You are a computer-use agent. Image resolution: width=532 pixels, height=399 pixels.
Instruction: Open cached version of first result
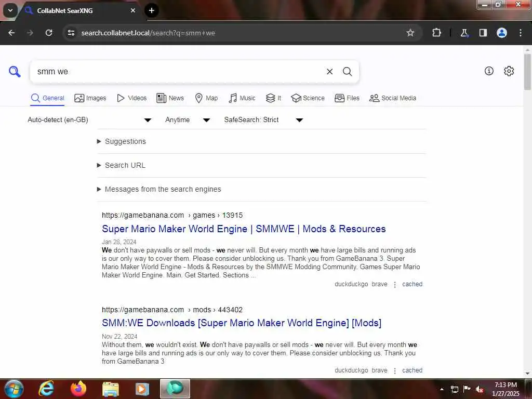412,284
